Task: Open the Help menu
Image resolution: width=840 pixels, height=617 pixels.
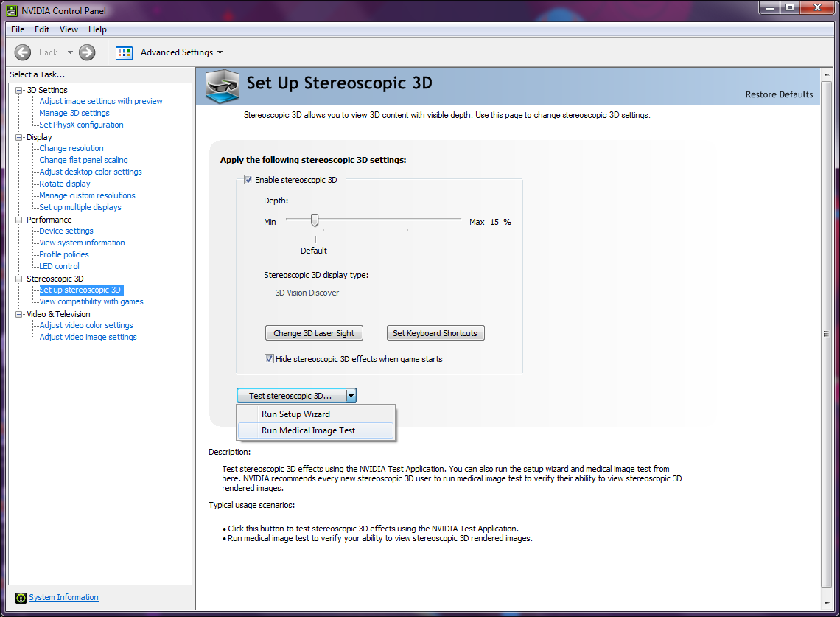Action: pos(97,29)
